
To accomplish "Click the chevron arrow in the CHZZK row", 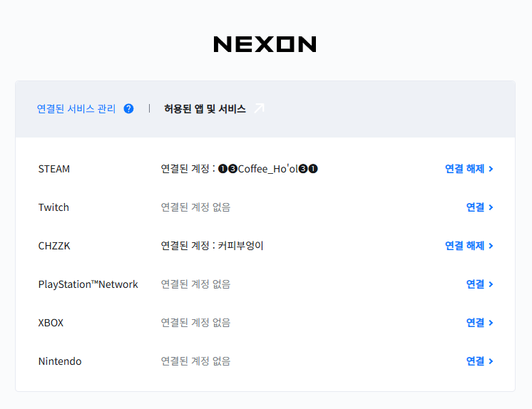I will pos(491,247).
